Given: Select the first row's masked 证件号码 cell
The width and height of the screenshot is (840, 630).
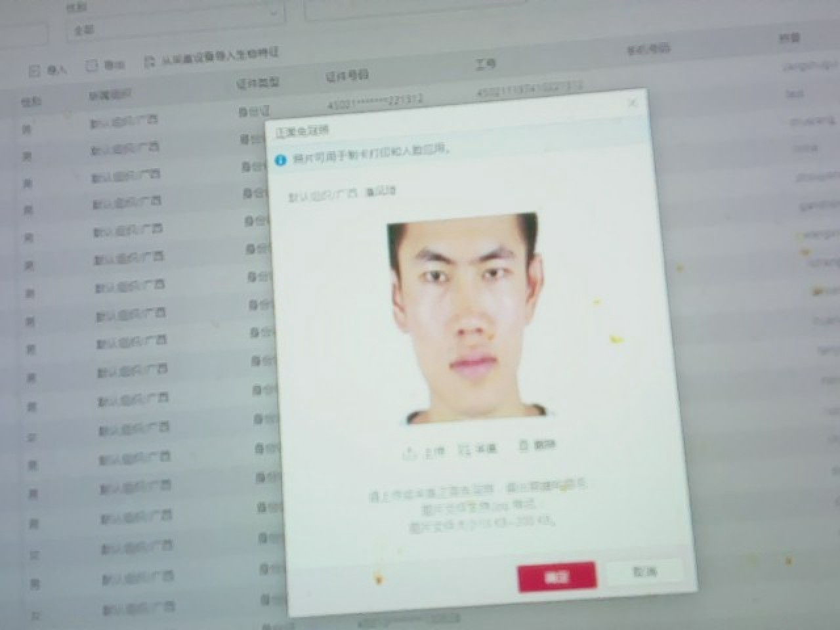Looking at the screenshot, I should click(x=375, y=101).
